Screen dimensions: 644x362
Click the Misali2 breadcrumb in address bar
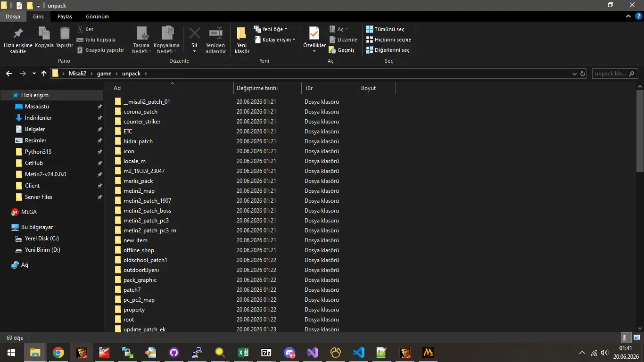78,74
